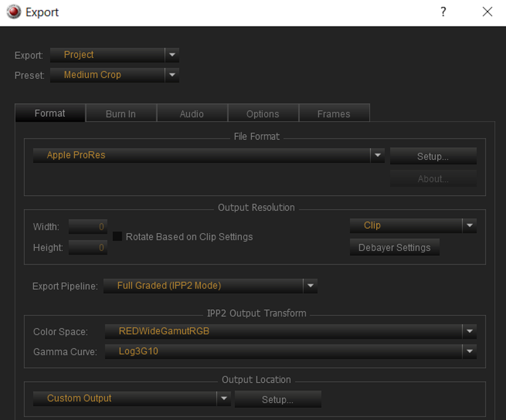
Task: Open the Color Space dropdown showing REDWideGamutRGB
Action: click(x=291, y=331)
